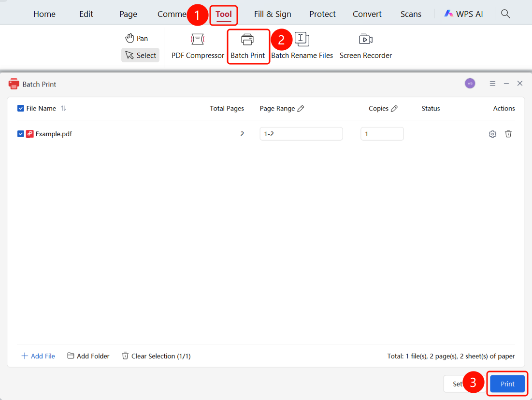Click Add Folder button
This screenshot has height=400, width=532.
[x=88, y=356]
